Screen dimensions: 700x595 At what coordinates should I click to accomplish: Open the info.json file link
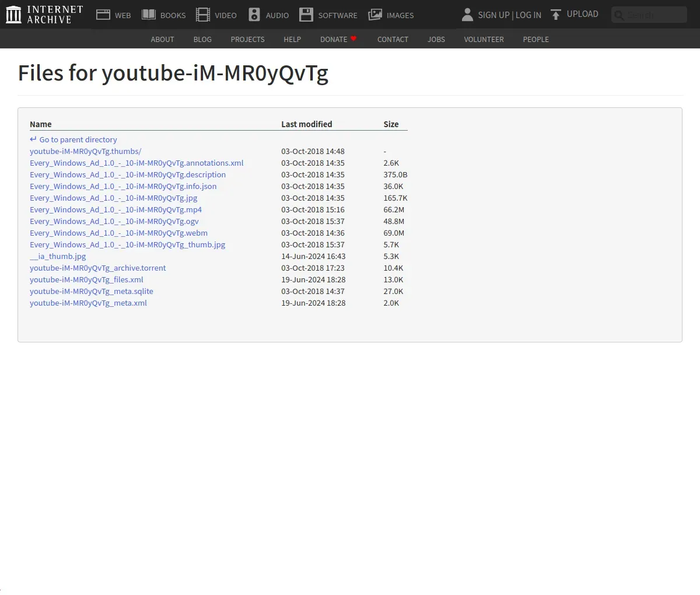pos(123,186)
